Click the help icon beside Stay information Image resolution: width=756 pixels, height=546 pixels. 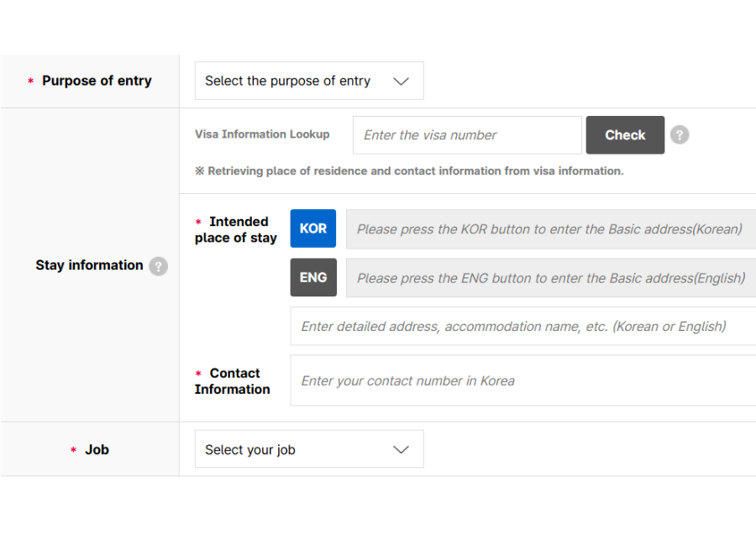tap(158, 266)
